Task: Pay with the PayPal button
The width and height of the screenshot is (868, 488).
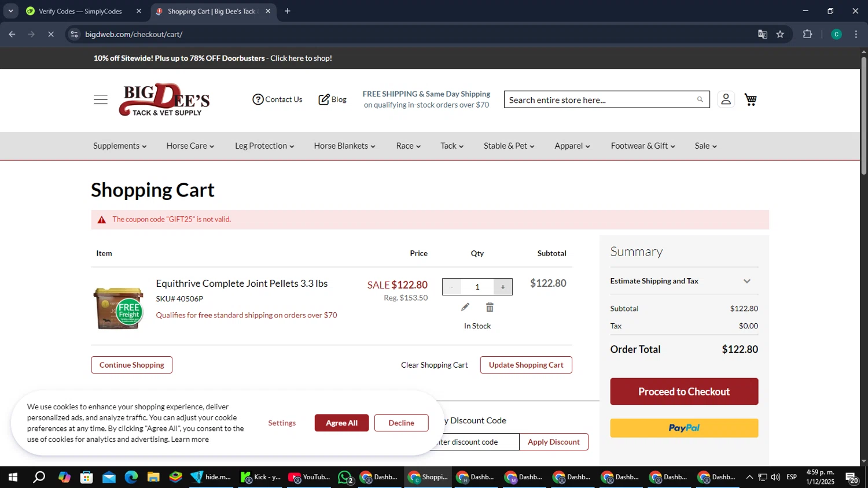Action: click(x=684, y=428)
